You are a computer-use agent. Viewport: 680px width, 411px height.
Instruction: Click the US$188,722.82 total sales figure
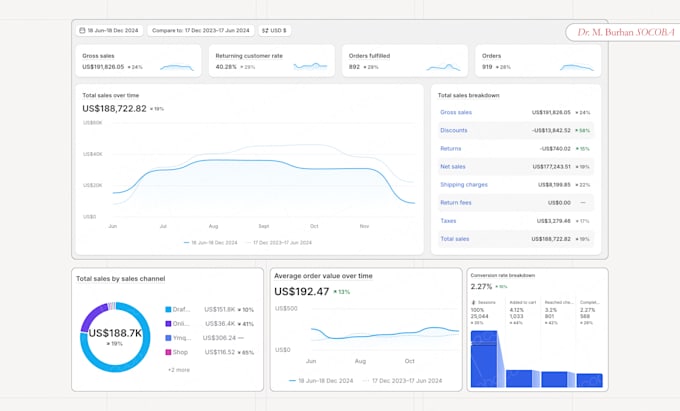(114, 108)
